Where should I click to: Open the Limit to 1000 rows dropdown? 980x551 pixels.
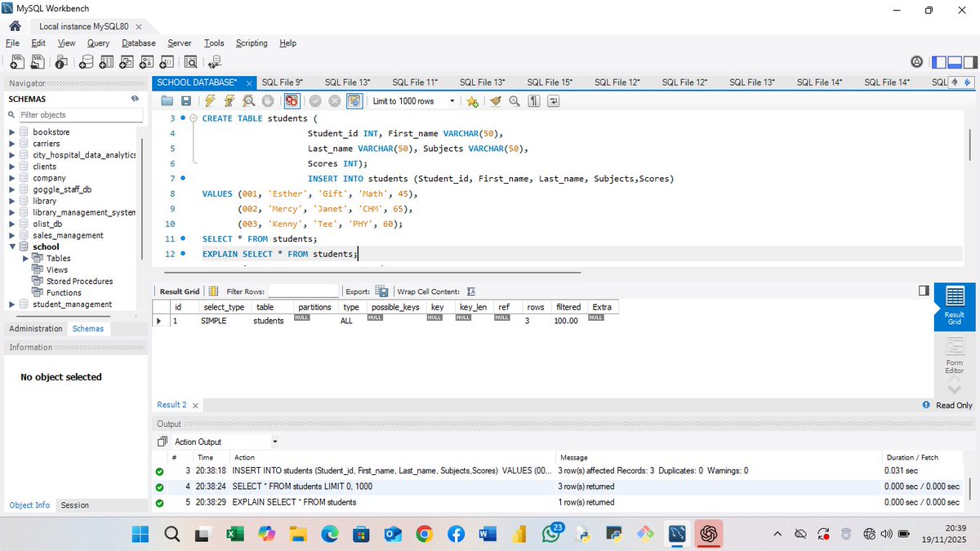coord(452,100)
